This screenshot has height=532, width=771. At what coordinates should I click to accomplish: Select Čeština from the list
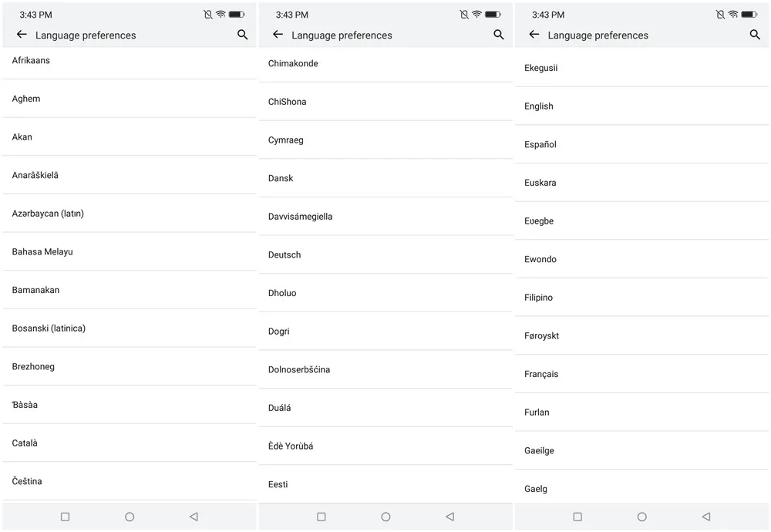pos(27,481)
